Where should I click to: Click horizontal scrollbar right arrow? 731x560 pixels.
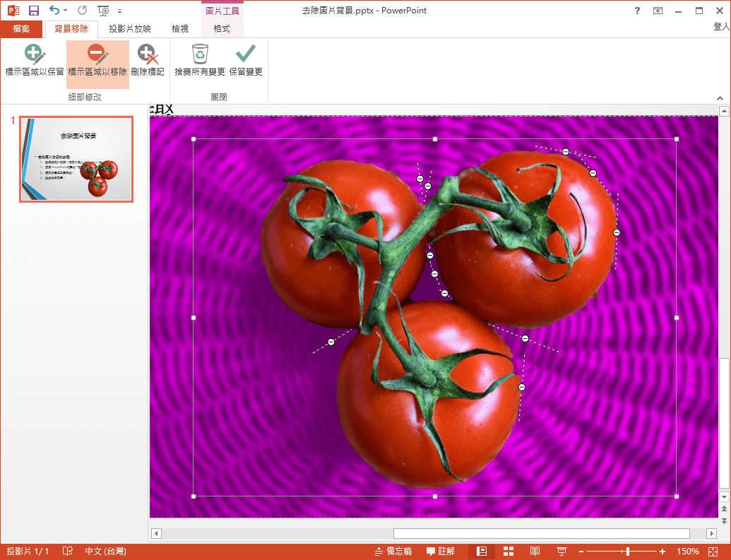click(711, 533)
